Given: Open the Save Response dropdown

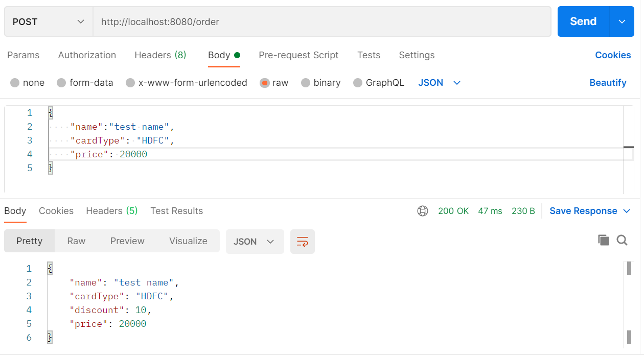Looking at the screenshot, I should [590, 210].
